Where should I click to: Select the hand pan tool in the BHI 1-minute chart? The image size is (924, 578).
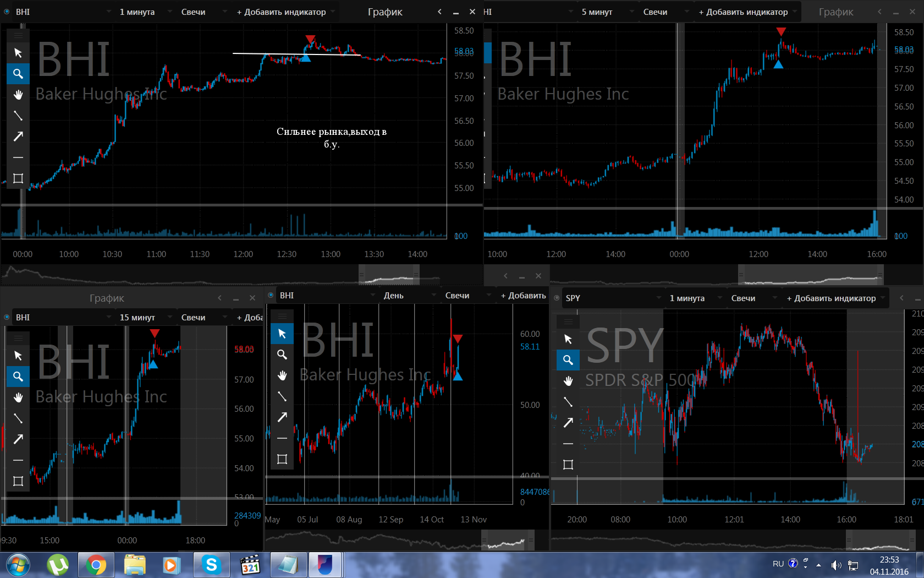18,95
